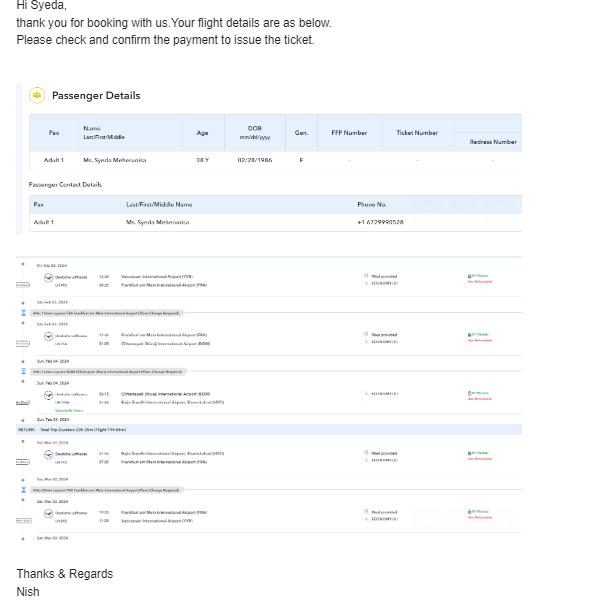Click the Passenger Details section title
This screenshot has width=616, height=608.
tap(96, 96)
